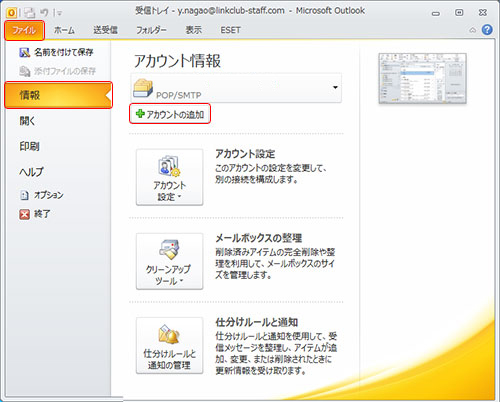
Task: Open オプション from the sidebar
Action: coord(42,195)
